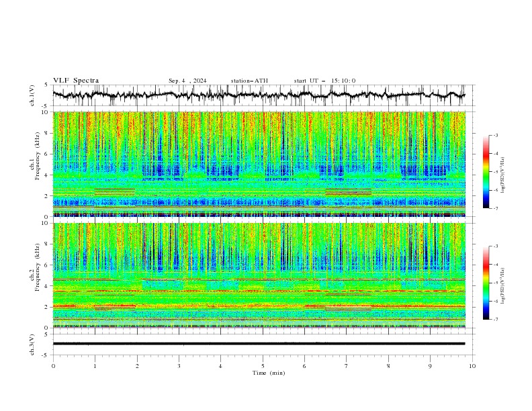Click the upper colorbar's log(PSD) label
The width and height of the screenshot is (532, 411).
(x=503, y=175)
